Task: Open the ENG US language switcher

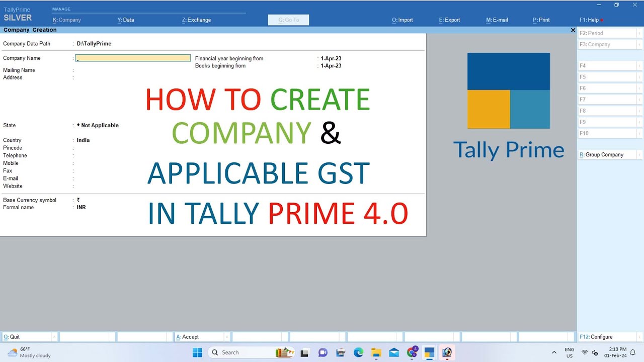Action: (570, 352)
